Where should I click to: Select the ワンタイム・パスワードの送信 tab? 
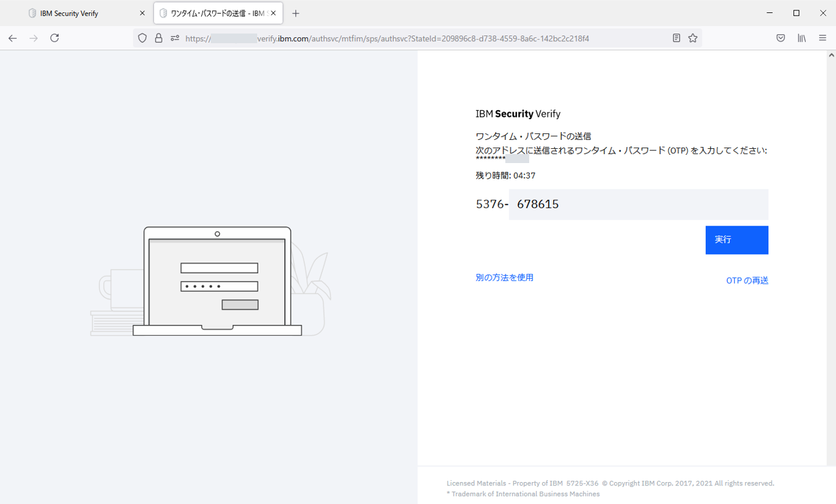click(x=218, y=14)
